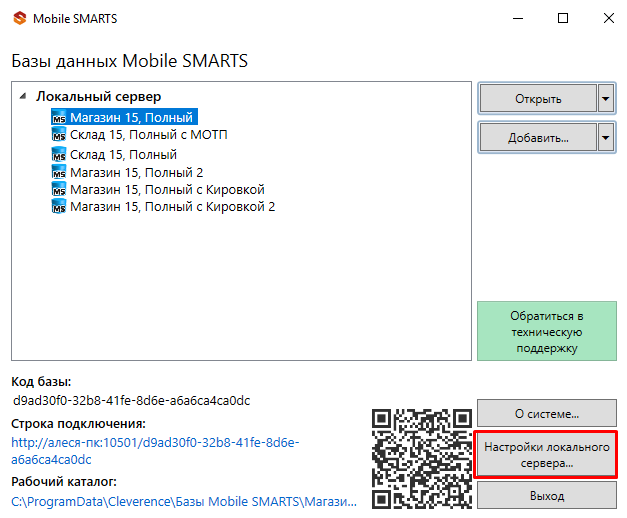Collapse the Локальный сервер tree node
The height and width of the screenshot is (518, 627).
click(x=23, y=96)
